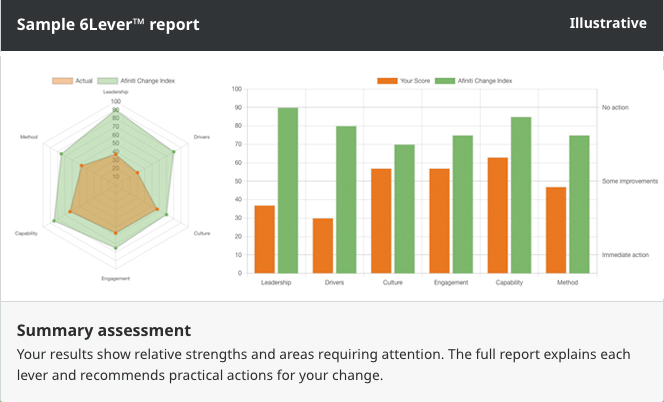Click the green Afiniti Change Index swatch above radar chart
The height and width of the screenshot is (402, 664).
click(x=108, y=81)
